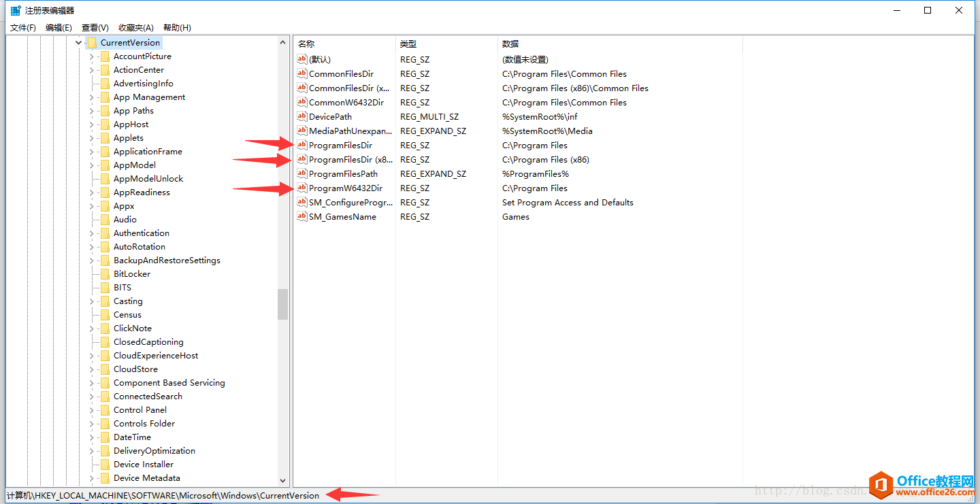Click the string icon beside DevicePath
This screenshot has width=980, height=504.
(302, 116)
